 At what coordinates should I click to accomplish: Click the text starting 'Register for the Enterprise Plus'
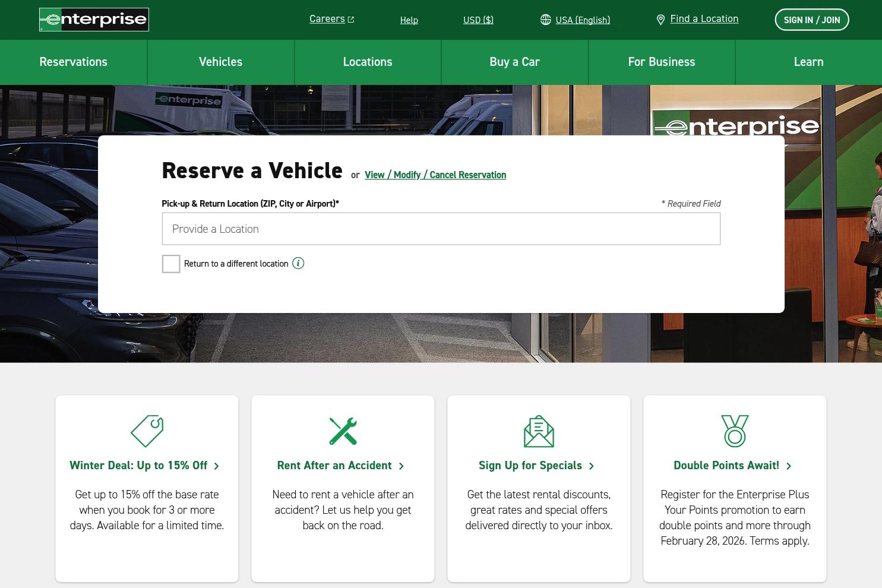[x=735, y=518]
